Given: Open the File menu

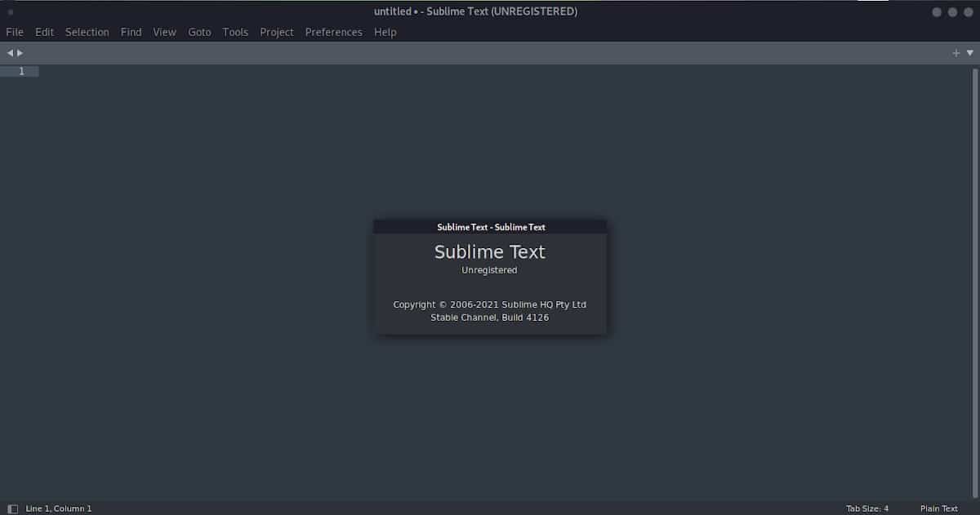Looking at the screenshot, I should [15, 32].
